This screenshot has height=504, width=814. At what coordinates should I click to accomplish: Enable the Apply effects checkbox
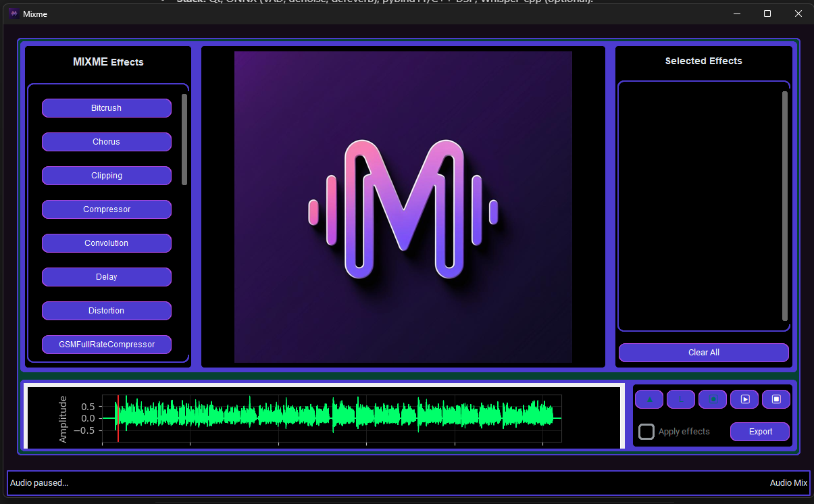(x=646, y=431)
